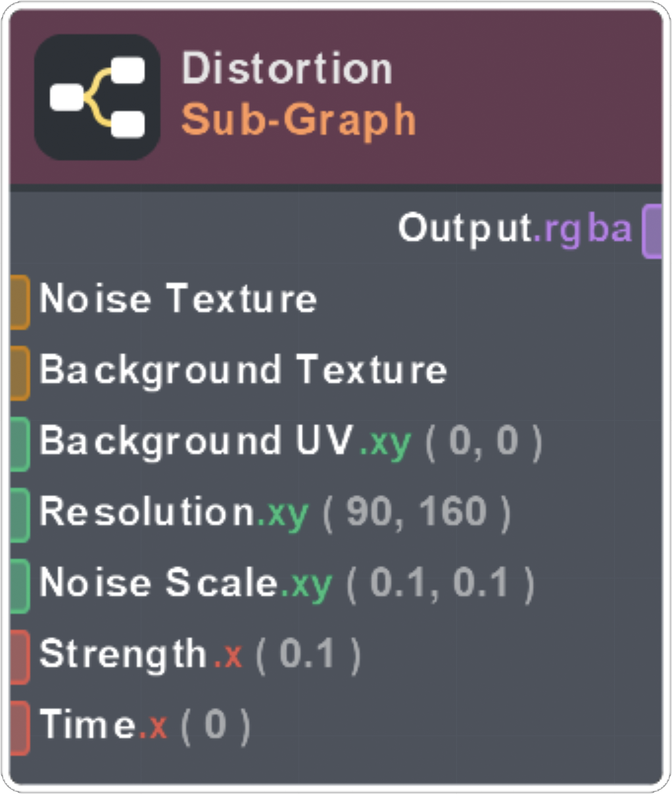
Task: Select the Noise Scale input port
Action: [x=20, y=586]
